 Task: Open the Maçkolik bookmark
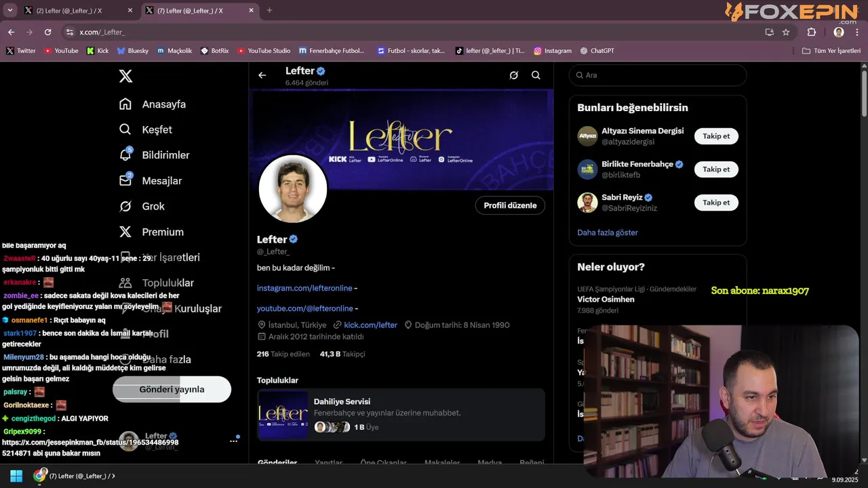coord(174,51)
